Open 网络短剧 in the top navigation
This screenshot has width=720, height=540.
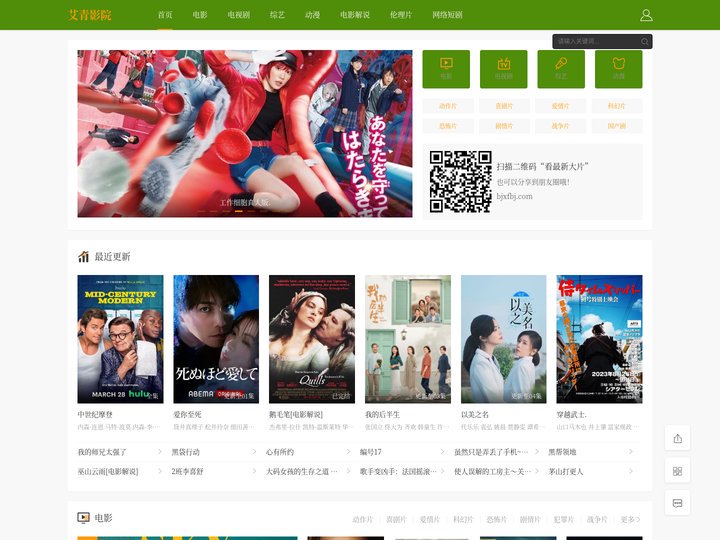[447, 15]
